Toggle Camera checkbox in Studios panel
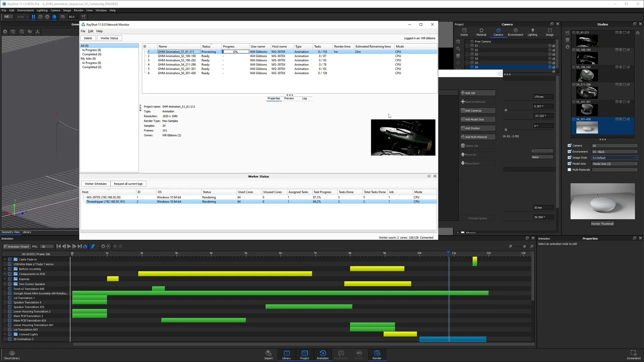This screenshot has width=644, height=362. (570, 145)
